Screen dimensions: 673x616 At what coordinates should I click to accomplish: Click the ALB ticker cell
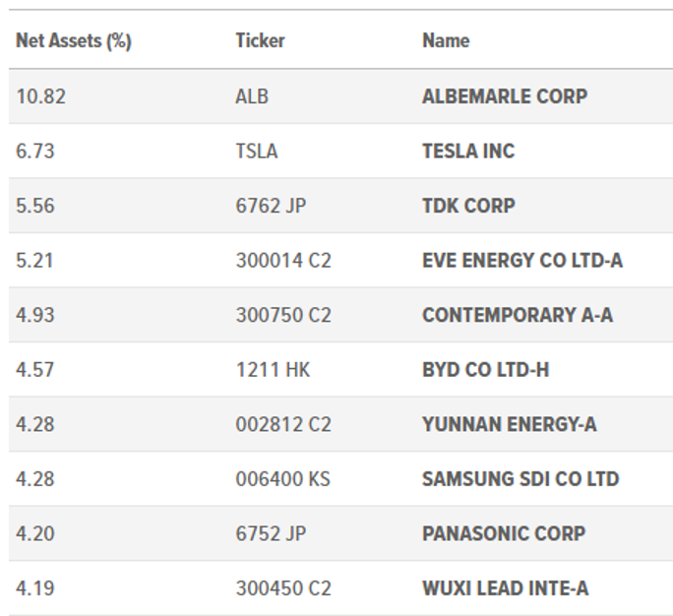tap(252, 96)
